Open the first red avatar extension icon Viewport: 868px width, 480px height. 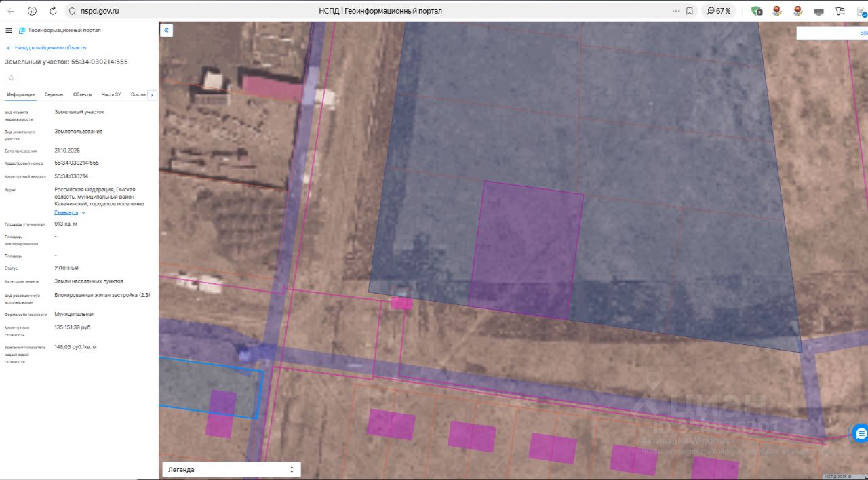coord(777,11)
